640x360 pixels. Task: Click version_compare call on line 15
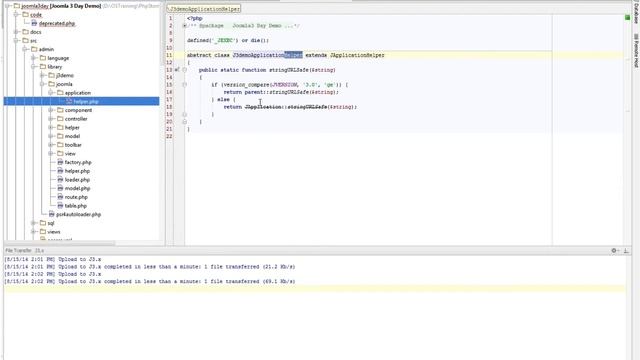click(x=246, y=85)
